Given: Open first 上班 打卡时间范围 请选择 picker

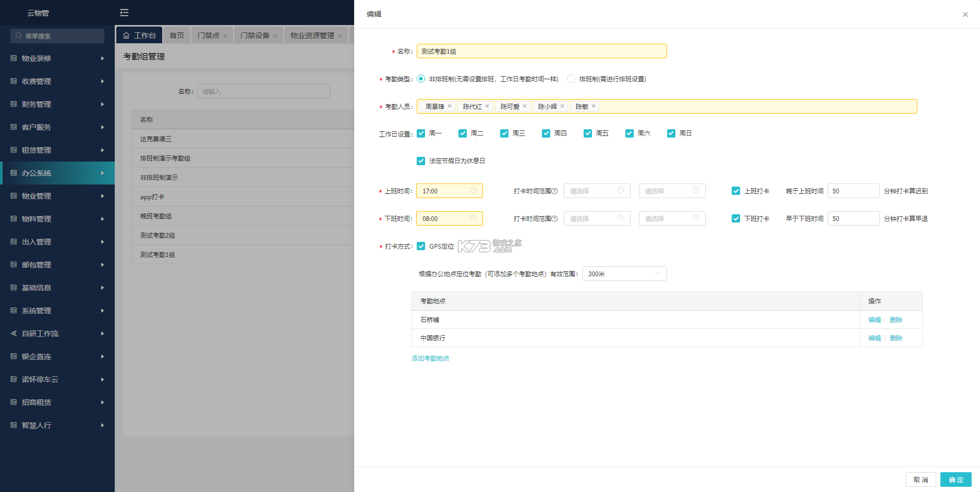Looking at the screenshot, I should pos(597,191).
